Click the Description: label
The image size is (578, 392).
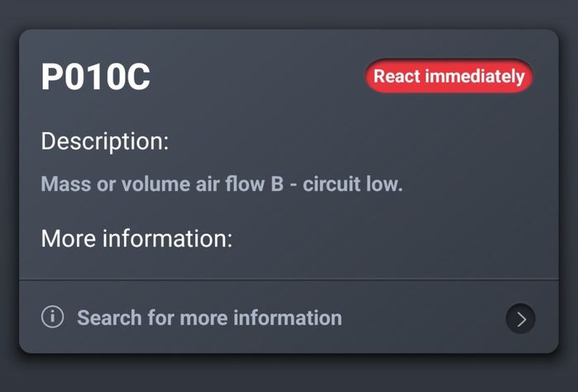coord(105,141)
